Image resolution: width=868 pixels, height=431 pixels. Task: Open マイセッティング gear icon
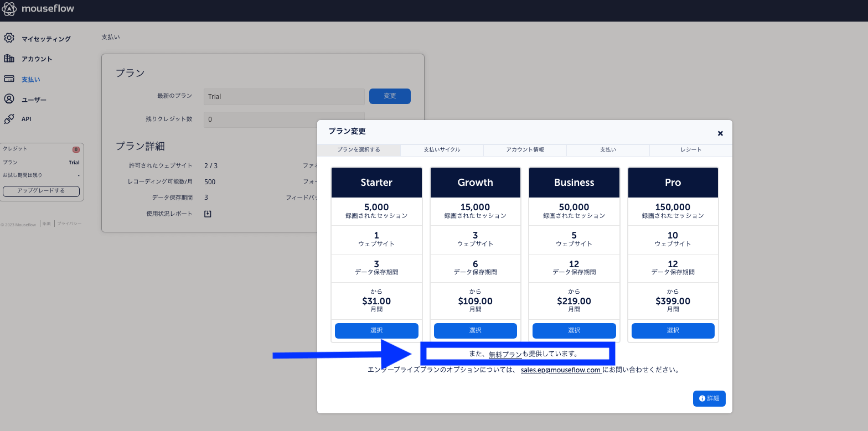pos(9,38)
